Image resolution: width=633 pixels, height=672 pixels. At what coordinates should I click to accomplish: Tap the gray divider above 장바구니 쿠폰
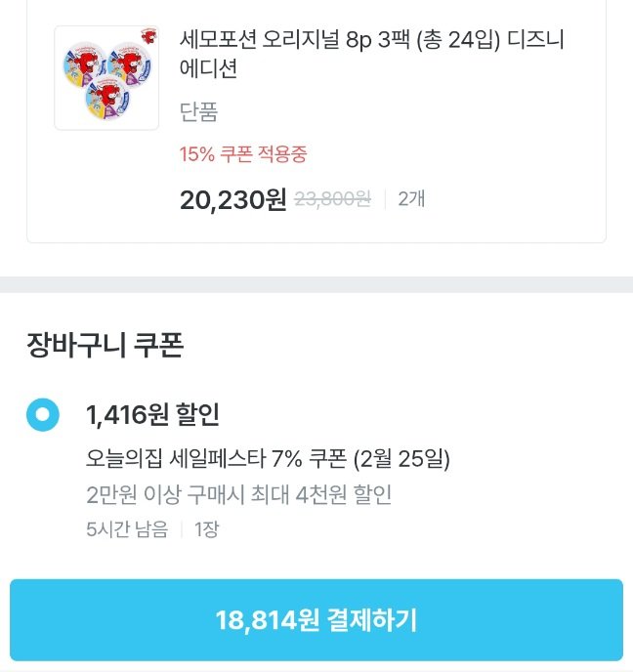[316, 284]
